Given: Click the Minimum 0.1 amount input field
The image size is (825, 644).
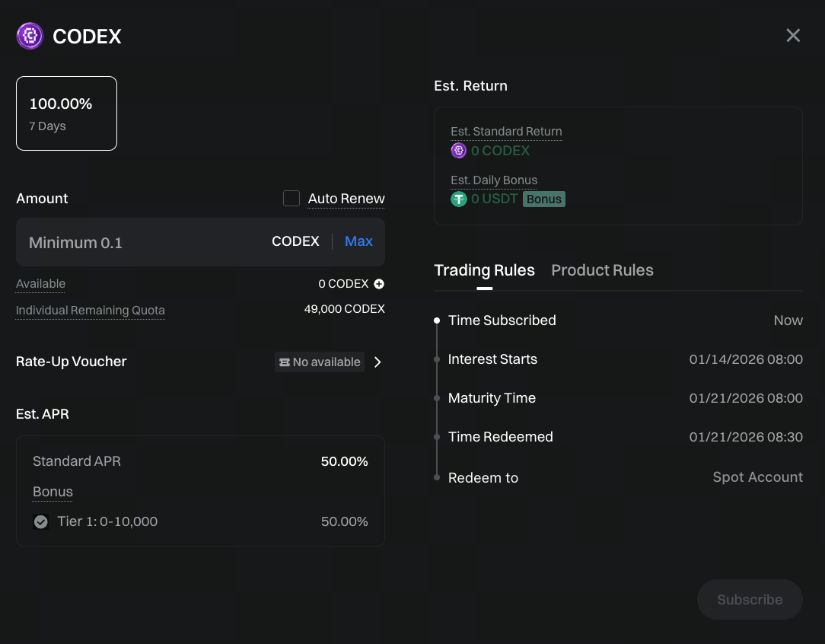Looking at the screenshot, I should pos(145,243).
